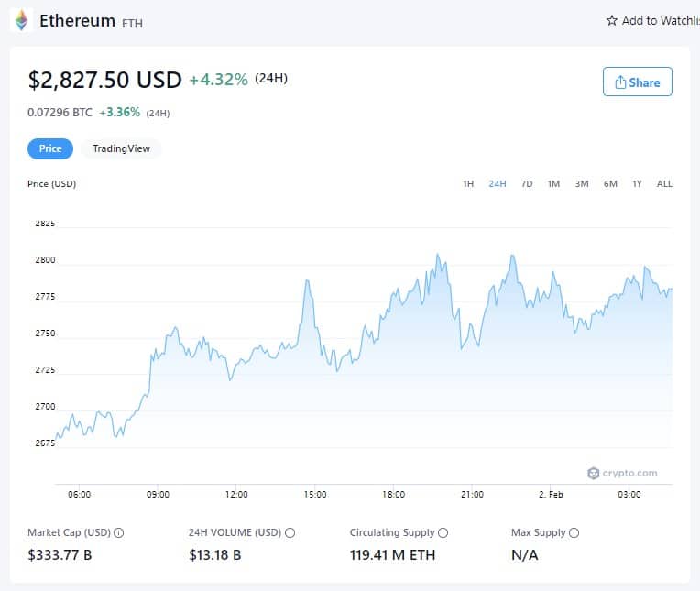Click the 21:00 x-axis label
This screenshot has width=700, height=591.
pos(472,494)
